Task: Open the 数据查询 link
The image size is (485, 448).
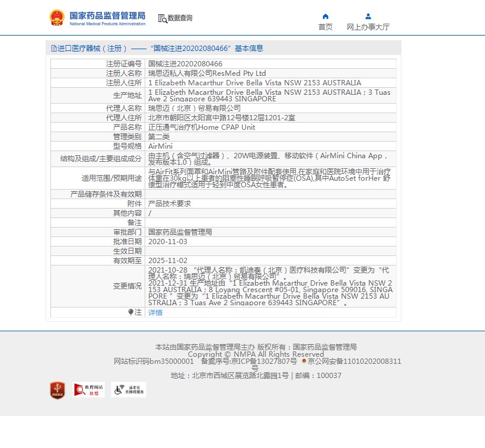Action: coord(180,18)
